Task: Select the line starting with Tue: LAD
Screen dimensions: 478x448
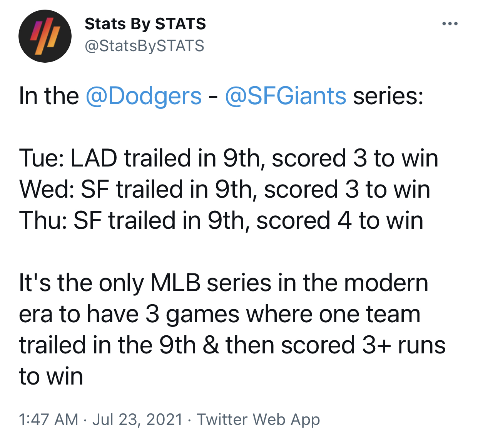Action: pos(229,158)
